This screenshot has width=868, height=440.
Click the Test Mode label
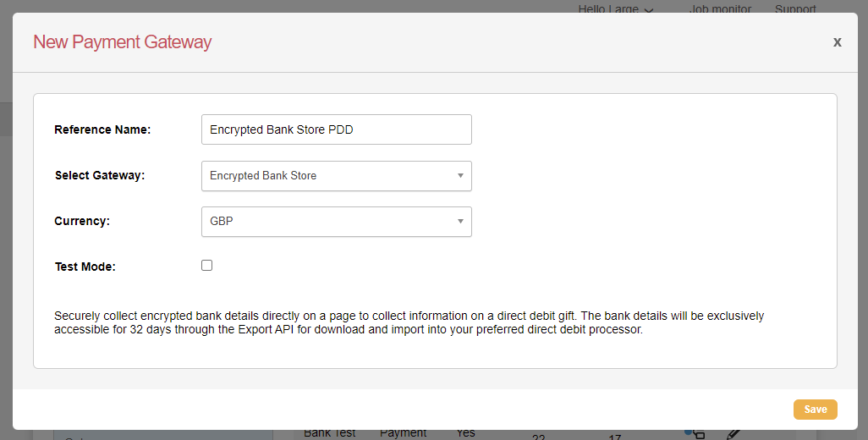point(85,267)
